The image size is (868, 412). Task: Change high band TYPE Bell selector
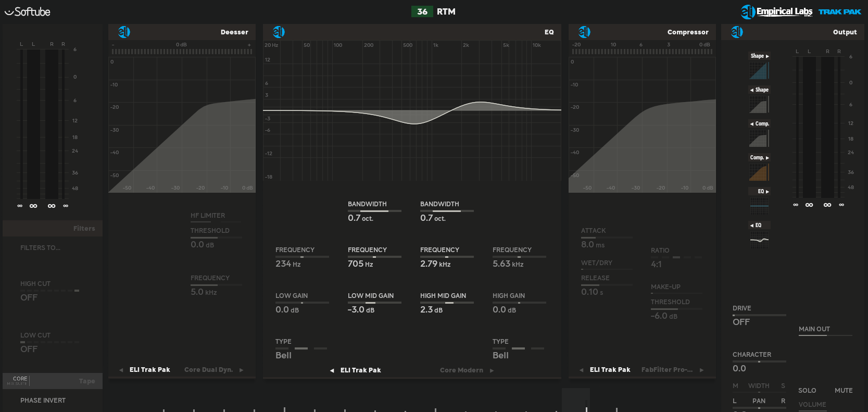(519, 349)
